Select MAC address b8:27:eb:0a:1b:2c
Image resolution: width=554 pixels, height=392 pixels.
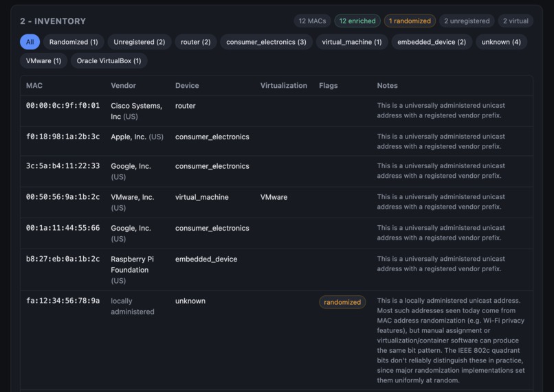coord(63,259)
